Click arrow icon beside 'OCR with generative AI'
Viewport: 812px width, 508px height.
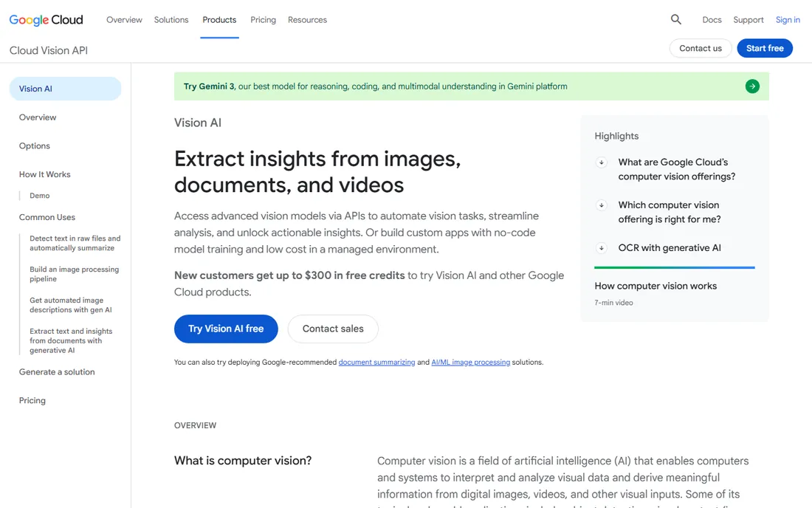[x=601, y=248]
